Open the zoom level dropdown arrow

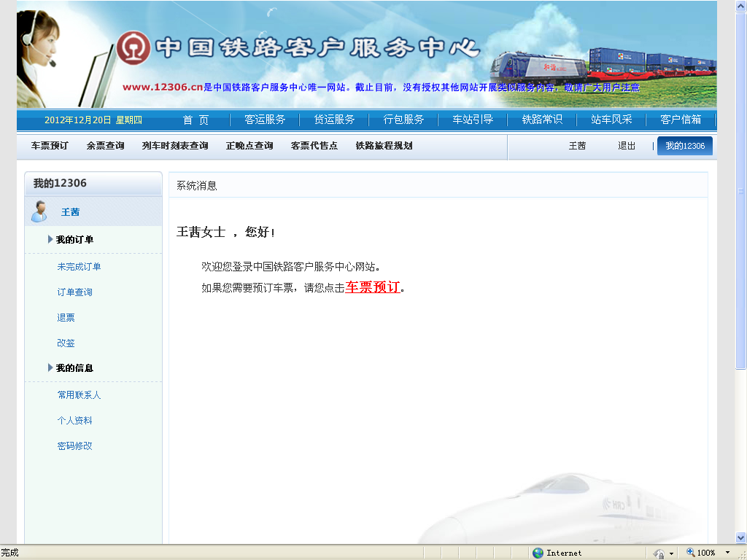coord(727,553)
